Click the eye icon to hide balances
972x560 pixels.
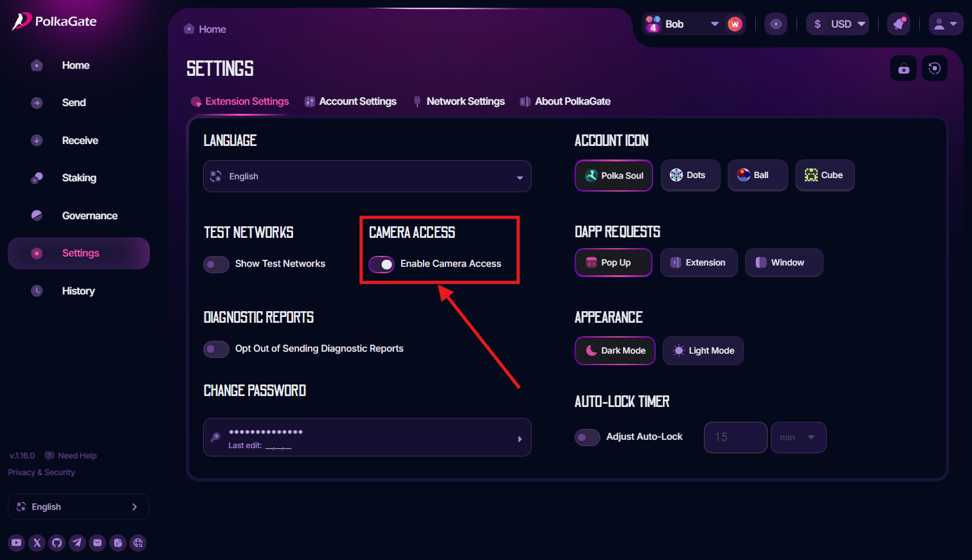pos(776,24)
